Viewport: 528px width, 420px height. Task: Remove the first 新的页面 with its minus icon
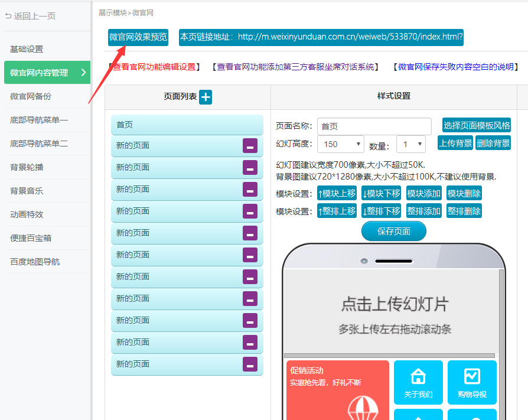pos(250,146)
